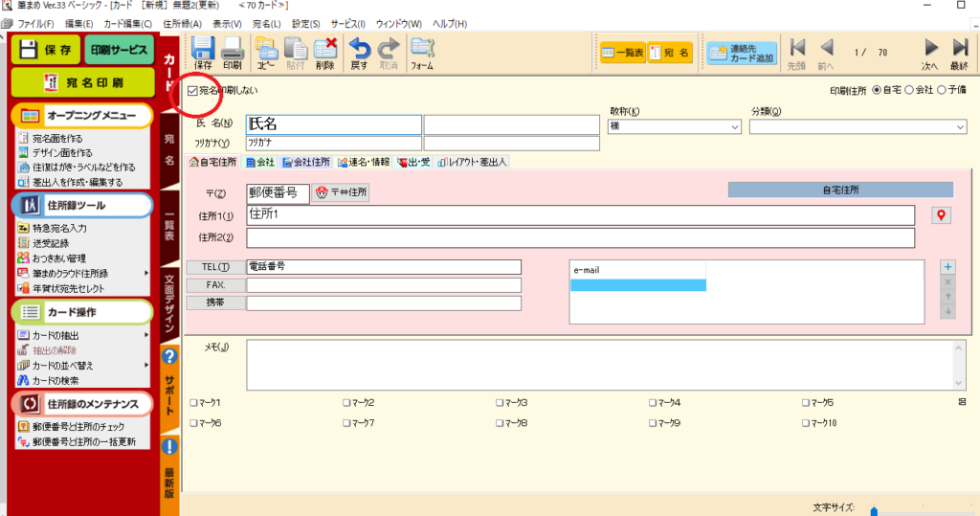980x516 pixels.
Task: Enable the マーク1 checkbox
Action: click(x=194, y=403)
